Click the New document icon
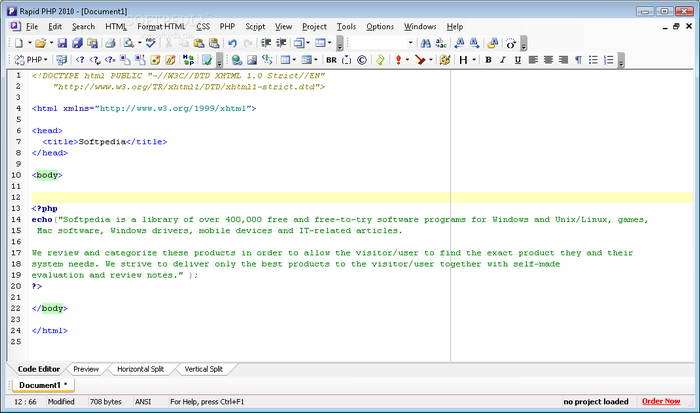 (19, 43)
